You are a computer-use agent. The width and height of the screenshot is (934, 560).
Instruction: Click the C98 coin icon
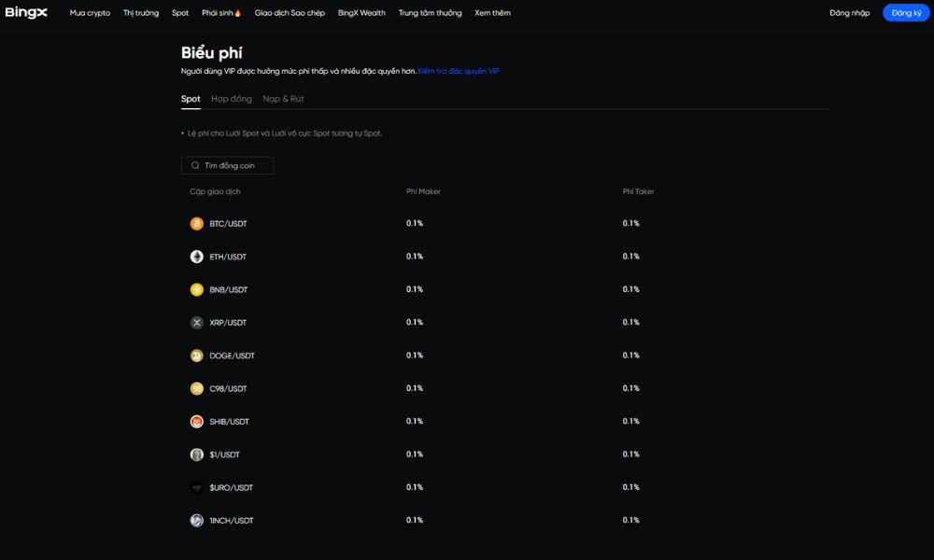click(196, 388)
